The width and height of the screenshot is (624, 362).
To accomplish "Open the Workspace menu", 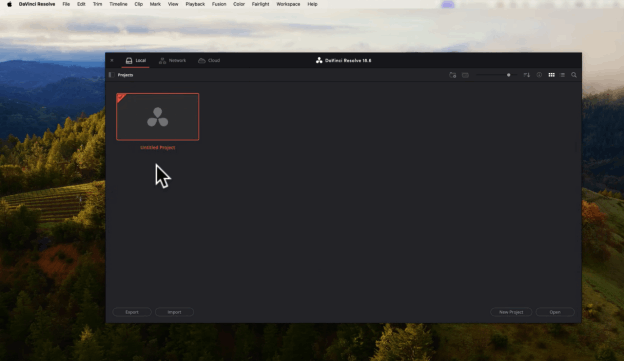I will (288, 4).
